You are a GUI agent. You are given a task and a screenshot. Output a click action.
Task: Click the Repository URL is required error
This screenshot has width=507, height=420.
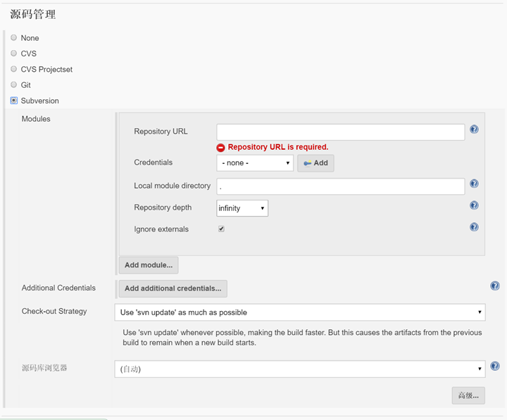[x=278, y=147]
